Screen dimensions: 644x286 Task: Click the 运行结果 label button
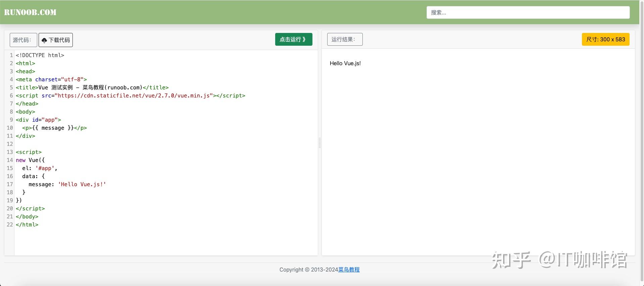[x=345, y=39]
